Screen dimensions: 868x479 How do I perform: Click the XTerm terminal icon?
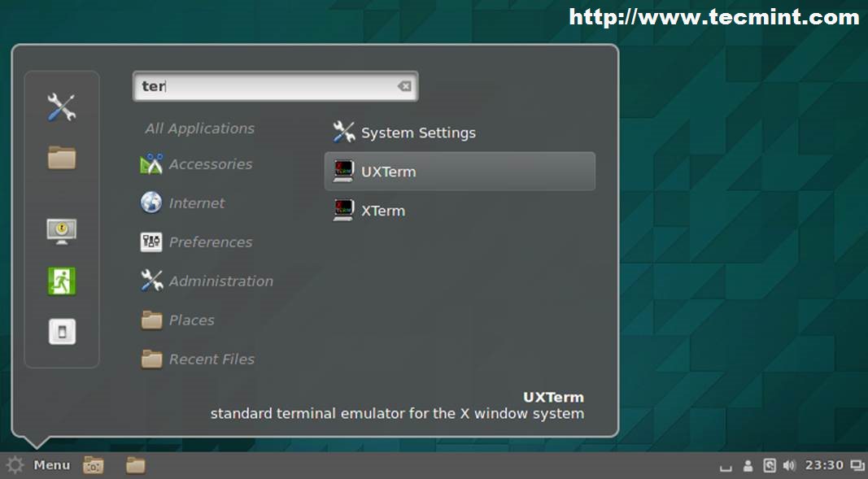[344, 210]
